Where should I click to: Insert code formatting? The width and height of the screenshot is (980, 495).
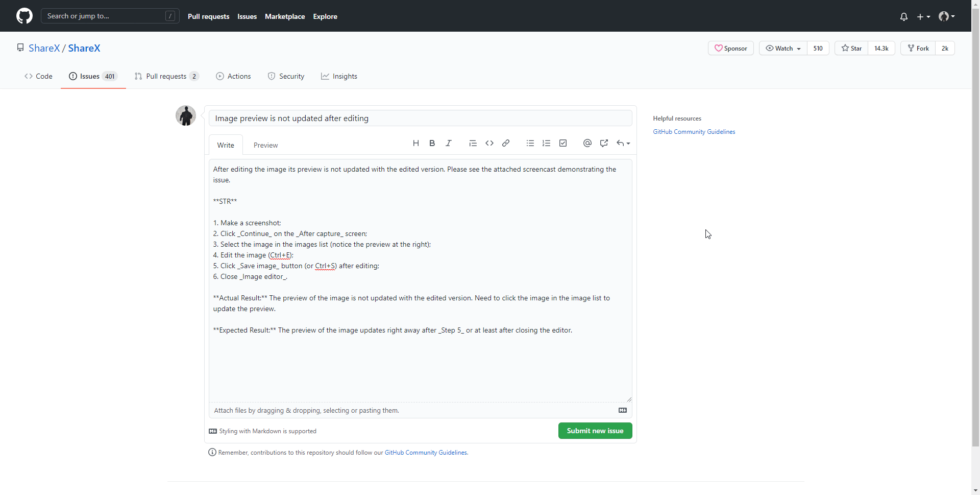point(489,144)
